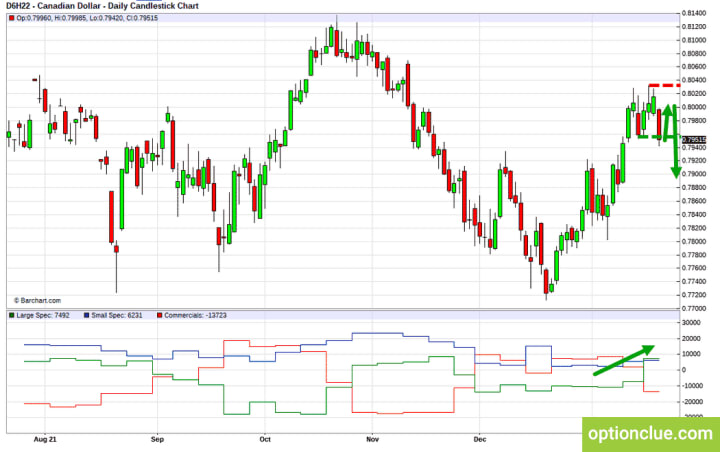The image size is (720, 452).
Task: Click the 30000 label on the COT axis
Action: click(x=692, y=323)
